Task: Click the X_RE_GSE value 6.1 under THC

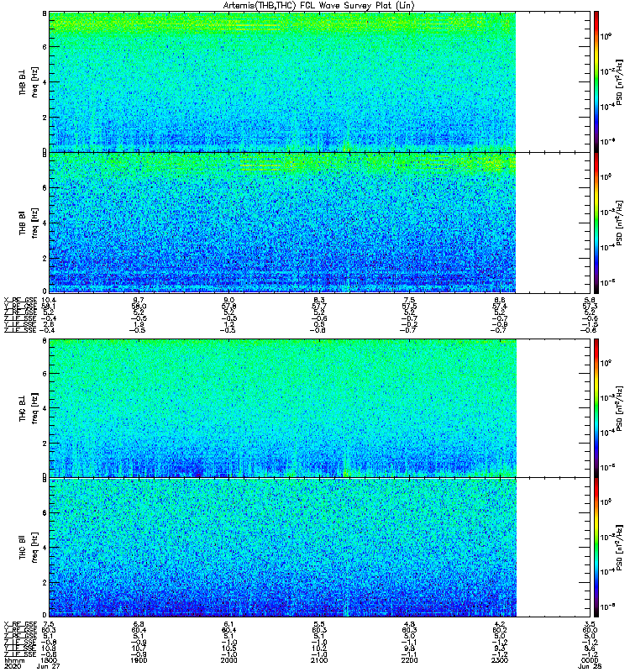Action: click(x=228, y=624)
